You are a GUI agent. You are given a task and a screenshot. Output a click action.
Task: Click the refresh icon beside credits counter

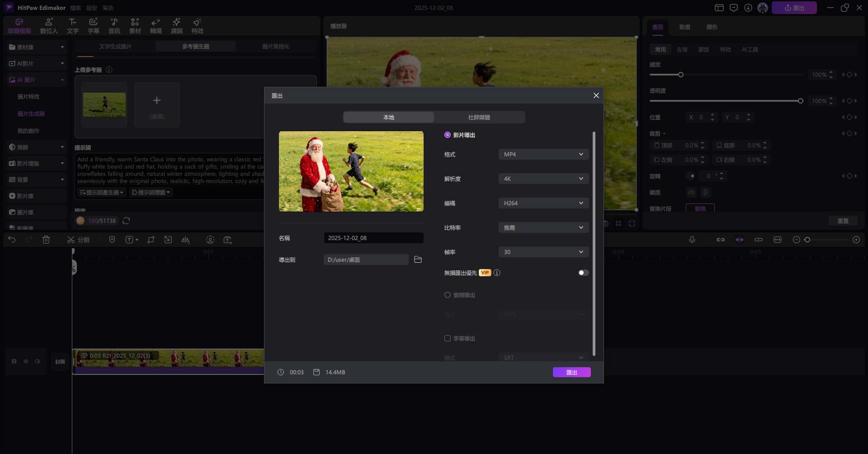(x=127, y=221)
